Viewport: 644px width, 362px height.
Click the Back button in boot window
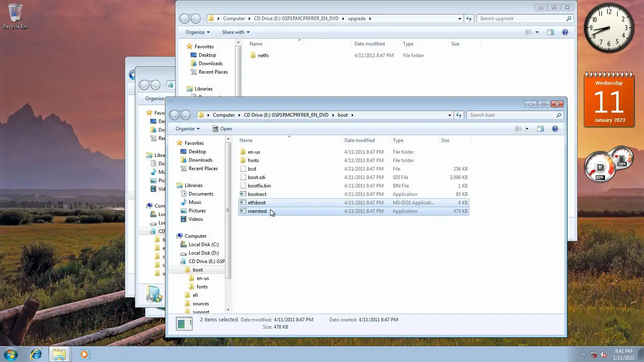pyautogui.click(x=174, y=115)
